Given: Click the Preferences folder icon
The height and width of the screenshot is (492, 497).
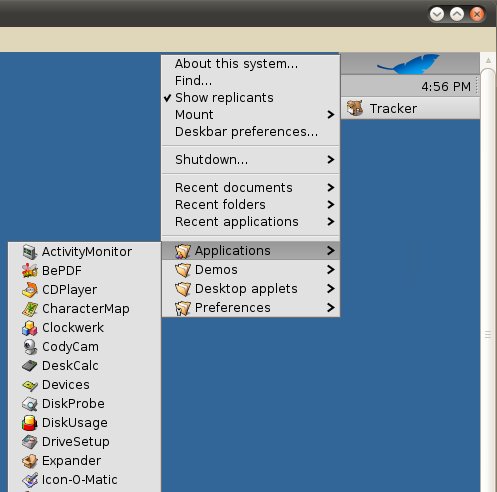Looking at the screenshot, I should pyautogui.click(x=183, y=308).
